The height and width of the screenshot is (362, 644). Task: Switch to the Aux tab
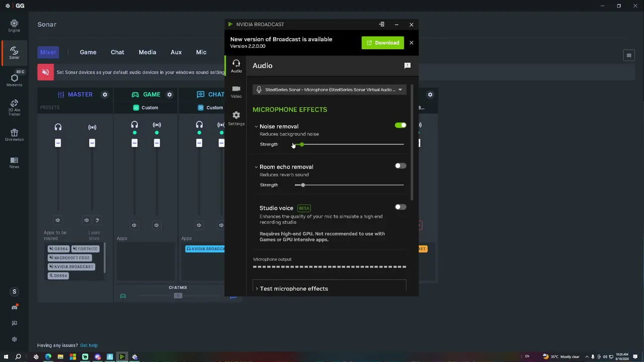coord(176,52)
